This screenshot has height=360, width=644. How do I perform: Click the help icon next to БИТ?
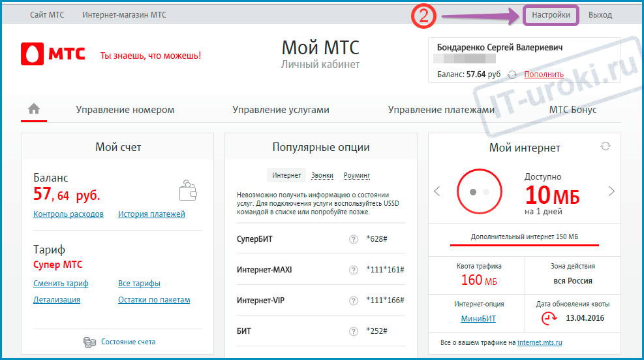pyautogui.click(x=354, y=331)
